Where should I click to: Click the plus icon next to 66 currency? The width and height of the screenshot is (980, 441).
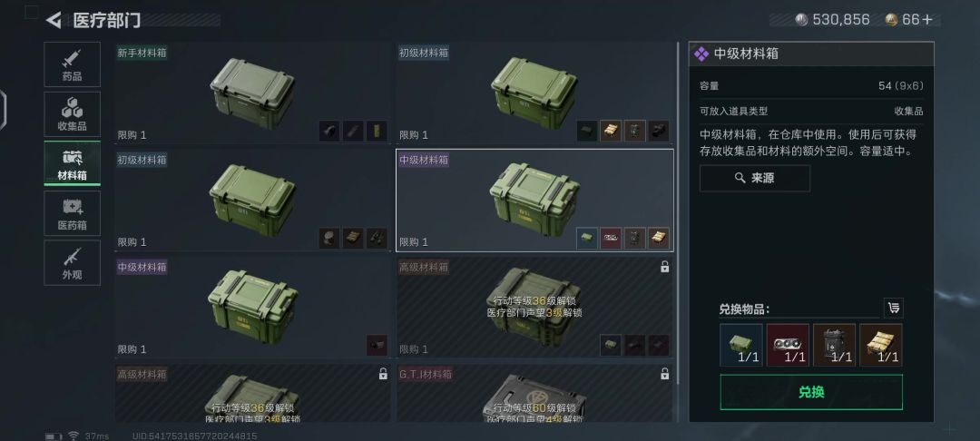click(926, 20)
